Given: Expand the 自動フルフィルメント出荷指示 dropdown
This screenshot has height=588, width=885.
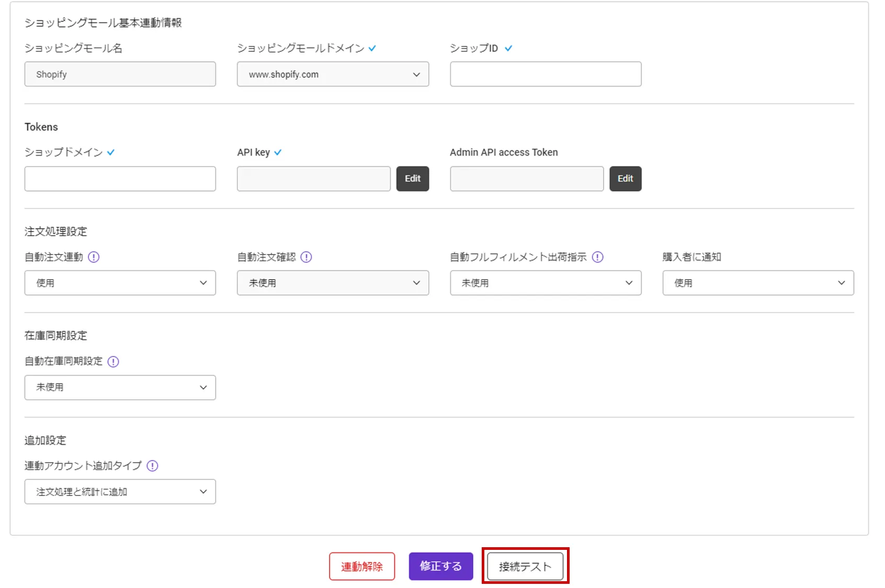Looking at the screenshot, I should tap(546, 283).
